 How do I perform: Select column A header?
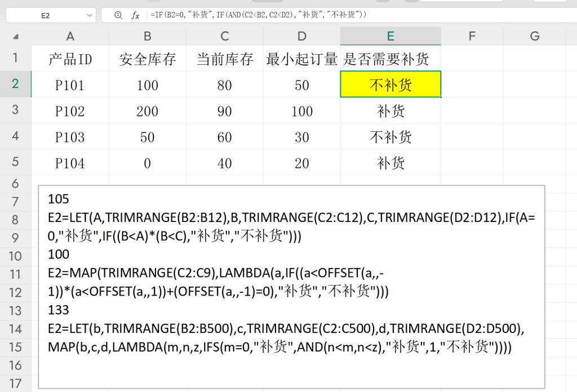tap(70, 36)
